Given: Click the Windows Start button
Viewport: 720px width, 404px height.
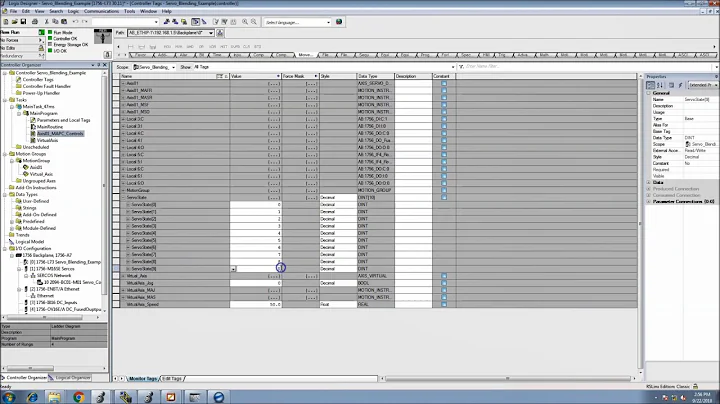Looking at the screenshot, I should 8,397.
